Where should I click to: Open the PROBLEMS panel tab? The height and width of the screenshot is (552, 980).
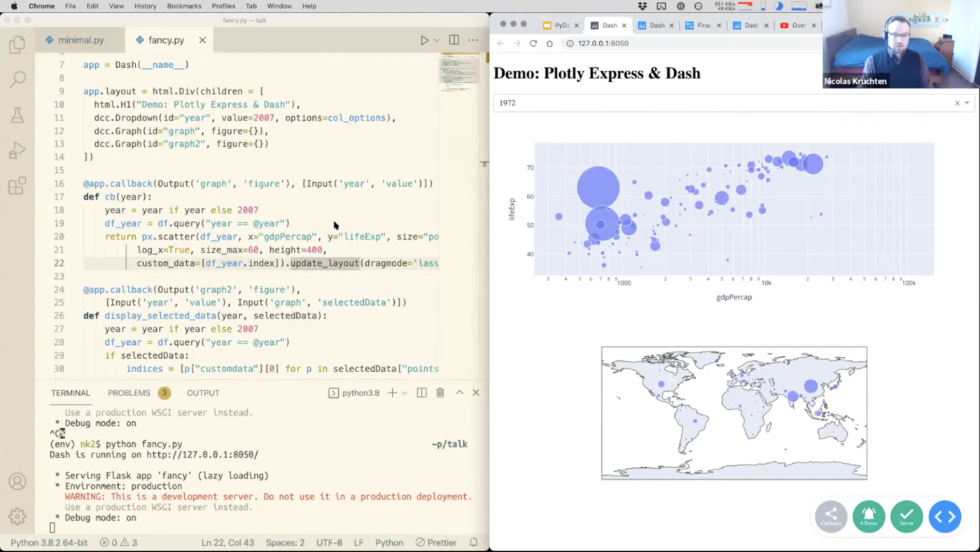129,392
